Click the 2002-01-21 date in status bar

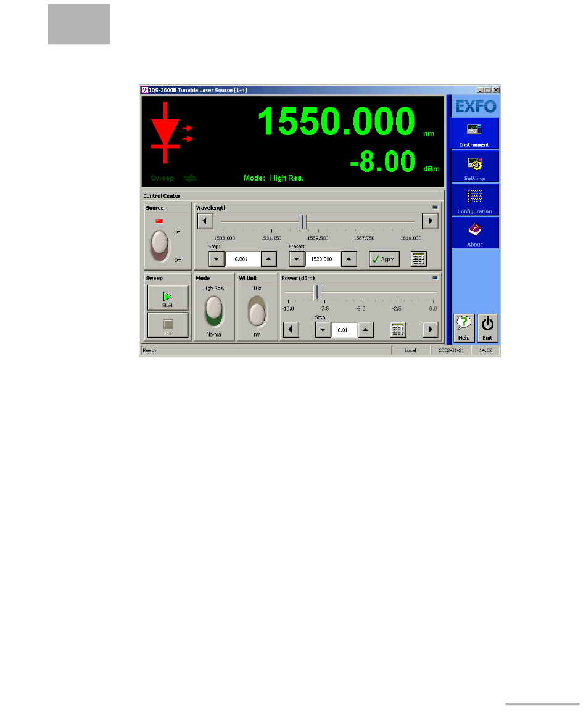(x=452, y=351)
